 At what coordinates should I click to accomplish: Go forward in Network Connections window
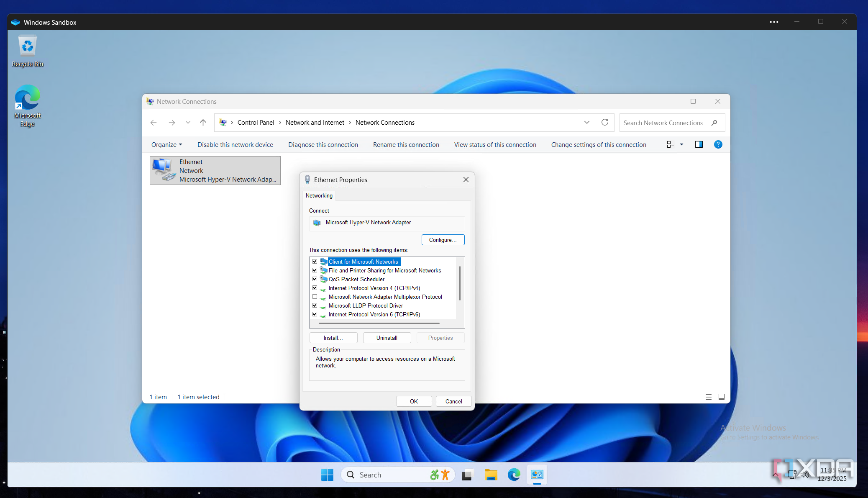click(172, 123)
